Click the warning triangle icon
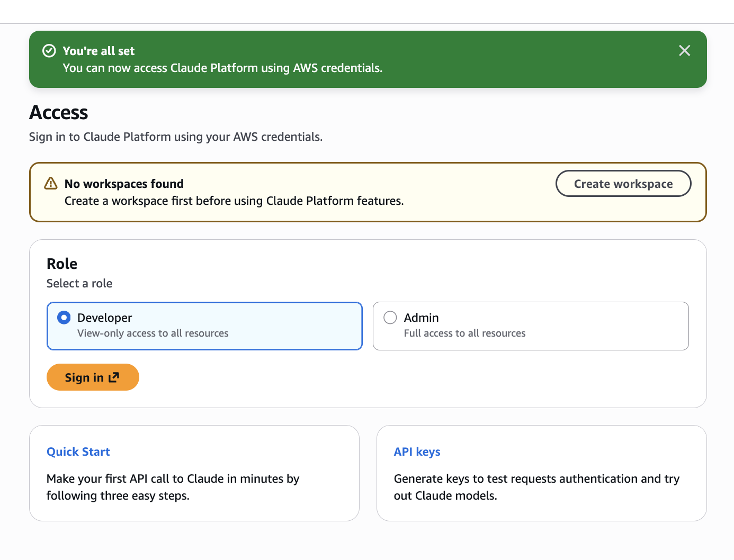The height and width of the screenshot is (560, 734). click(x=50, y=183)
